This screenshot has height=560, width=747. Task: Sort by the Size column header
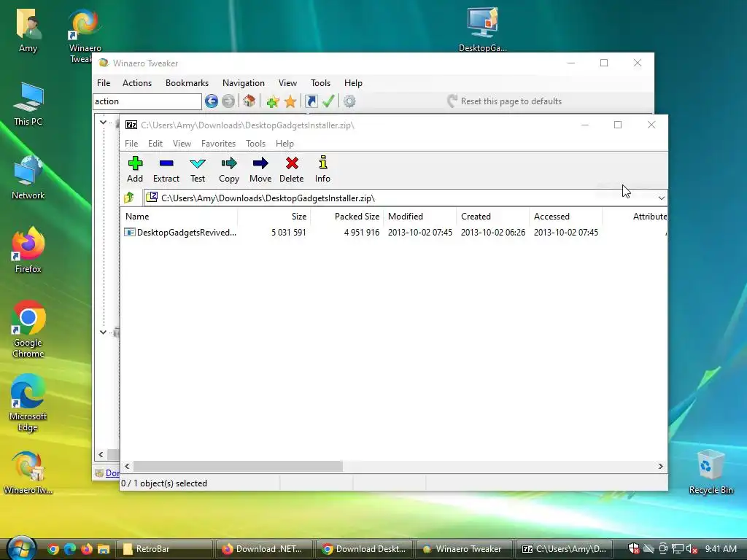tap(274, 216)
